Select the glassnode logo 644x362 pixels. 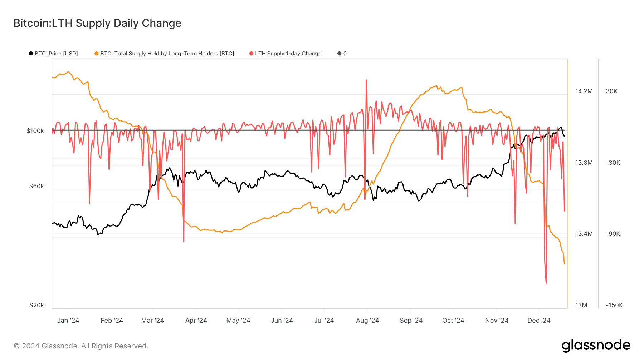[596, 345]
